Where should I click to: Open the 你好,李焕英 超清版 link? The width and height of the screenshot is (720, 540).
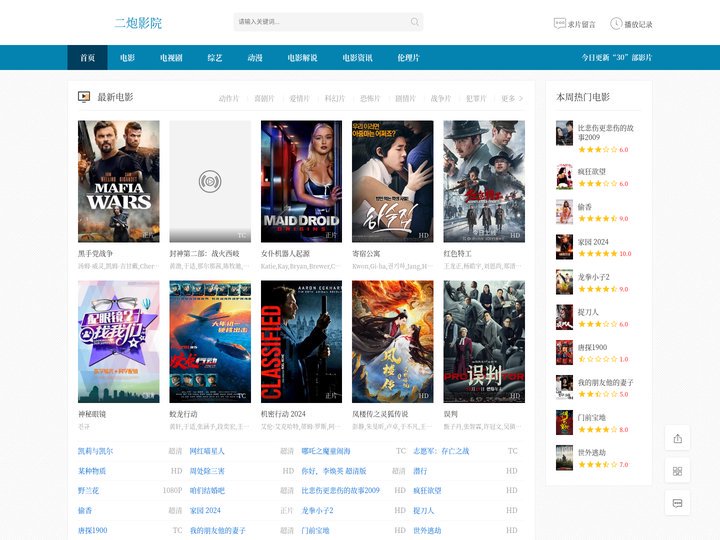click(x=334, y=471)
